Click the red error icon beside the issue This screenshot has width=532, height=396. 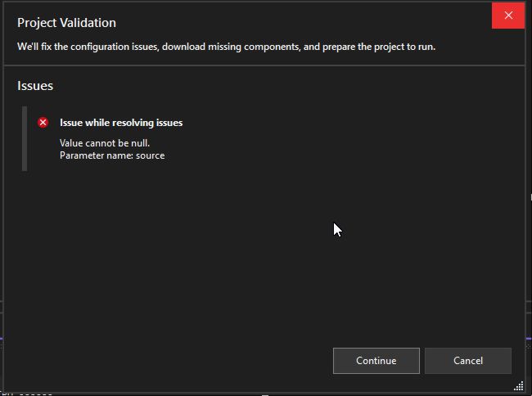point(43,123)
